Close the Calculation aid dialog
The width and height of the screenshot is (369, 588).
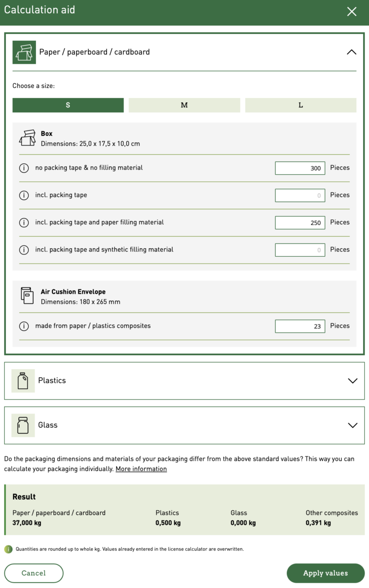pos(352,12)
